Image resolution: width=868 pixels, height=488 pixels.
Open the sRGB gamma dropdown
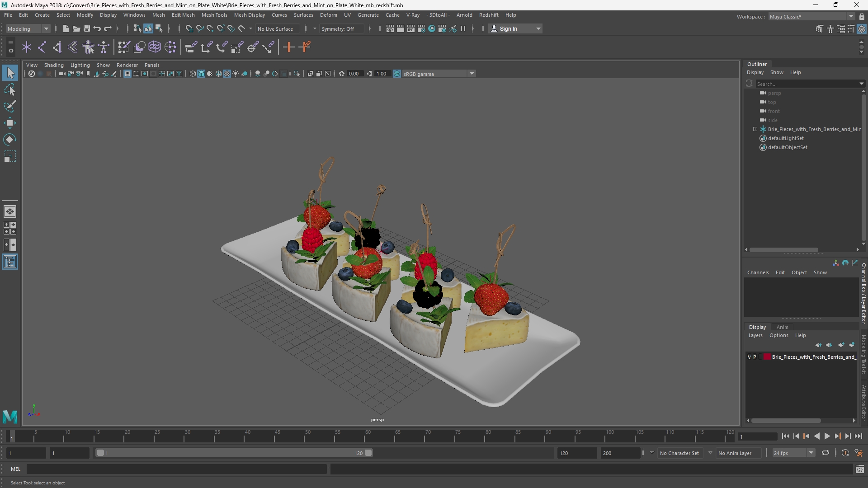(x=439, y=74)
